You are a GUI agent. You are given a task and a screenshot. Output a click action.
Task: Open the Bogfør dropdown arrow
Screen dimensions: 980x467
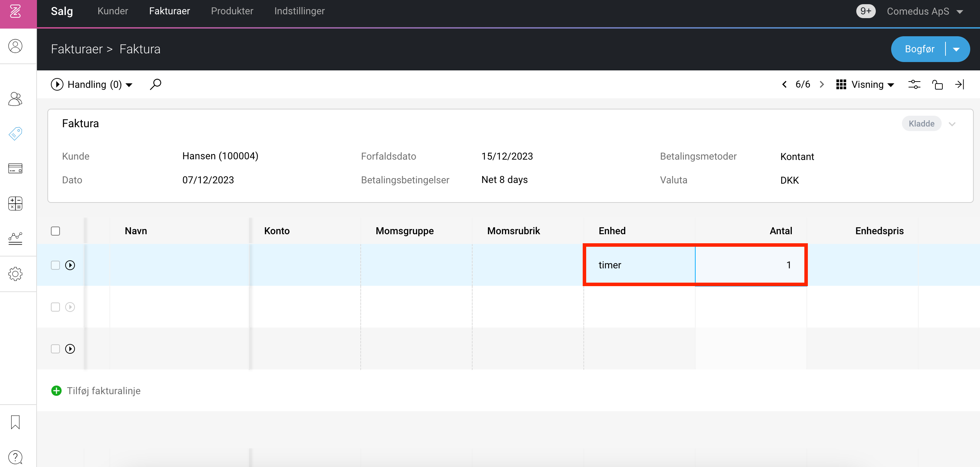[956, 49]
